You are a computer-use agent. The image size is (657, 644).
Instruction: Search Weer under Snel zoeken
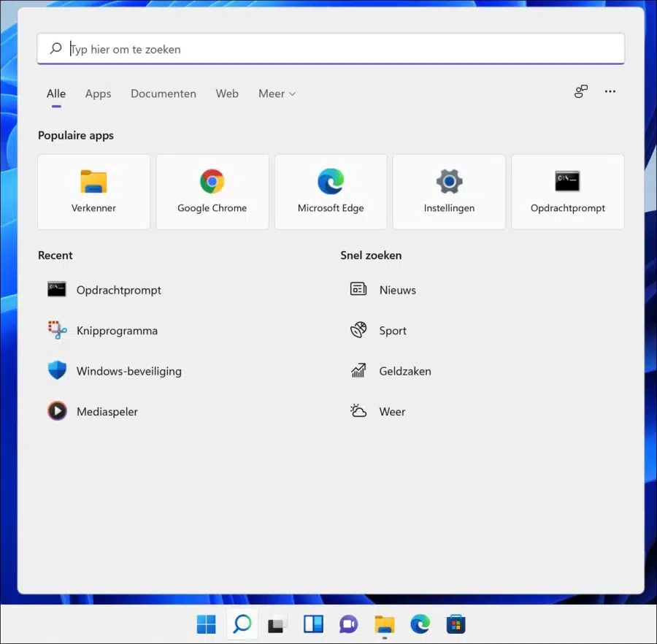click(378, 412)
